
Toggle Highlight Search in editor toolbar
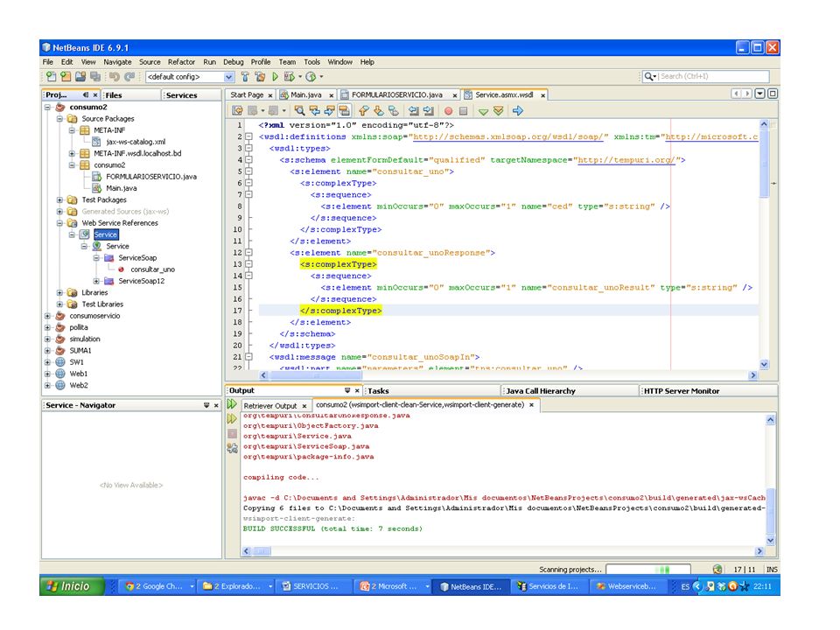coord(345,111)
